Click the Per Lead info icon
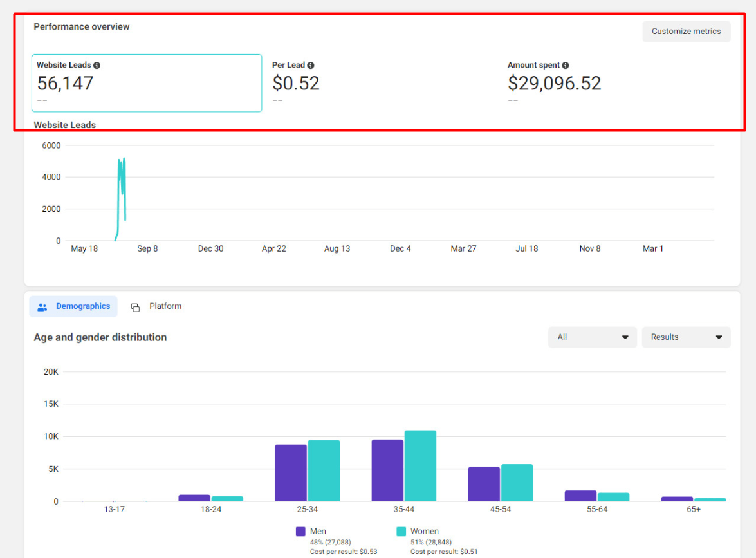The image size is (756, 558). pos(311,65)
